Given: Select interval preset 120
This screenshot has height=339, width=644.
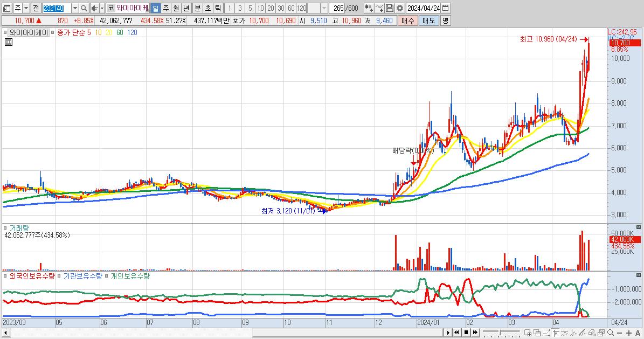Looking at the screenshot, I should 302,8.
